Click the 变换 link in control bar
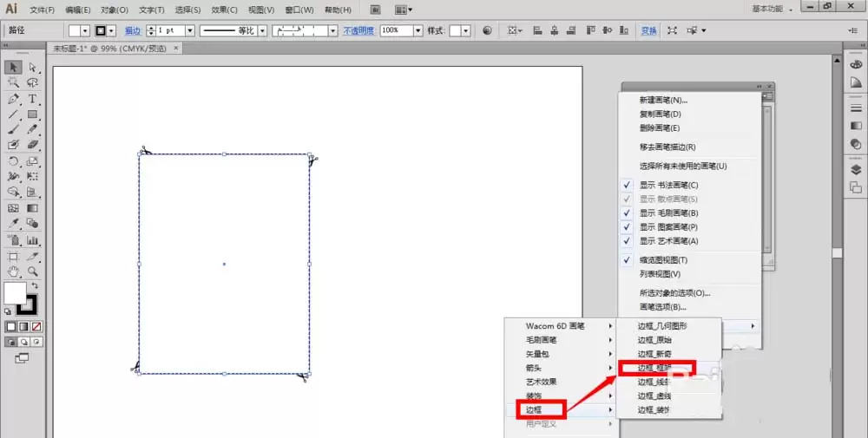The image size is (868, 438). click(648, 31)
